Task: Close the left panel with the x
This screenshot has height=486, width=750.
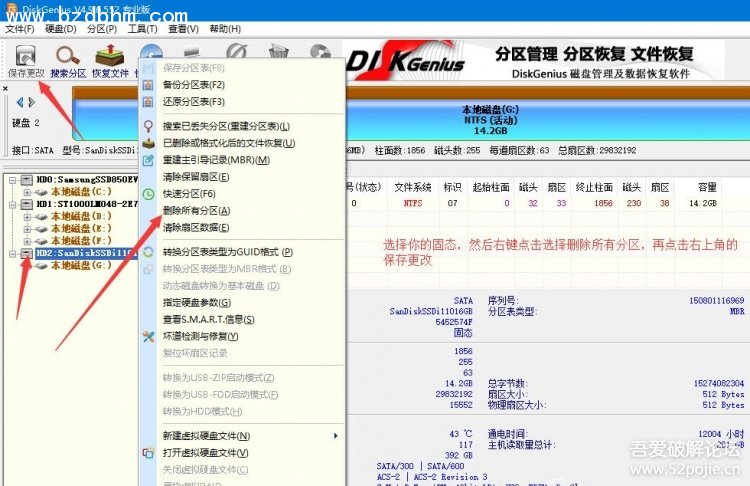Action: (x=5, y=88)
